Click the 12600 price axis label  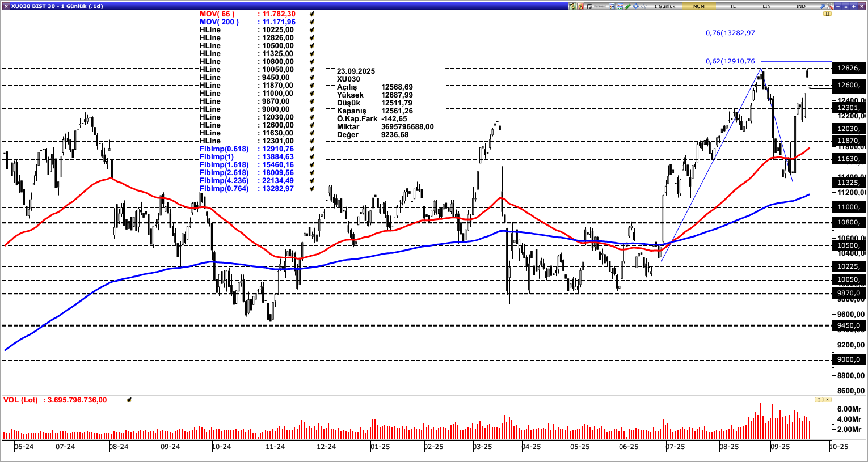pos(848,85)
